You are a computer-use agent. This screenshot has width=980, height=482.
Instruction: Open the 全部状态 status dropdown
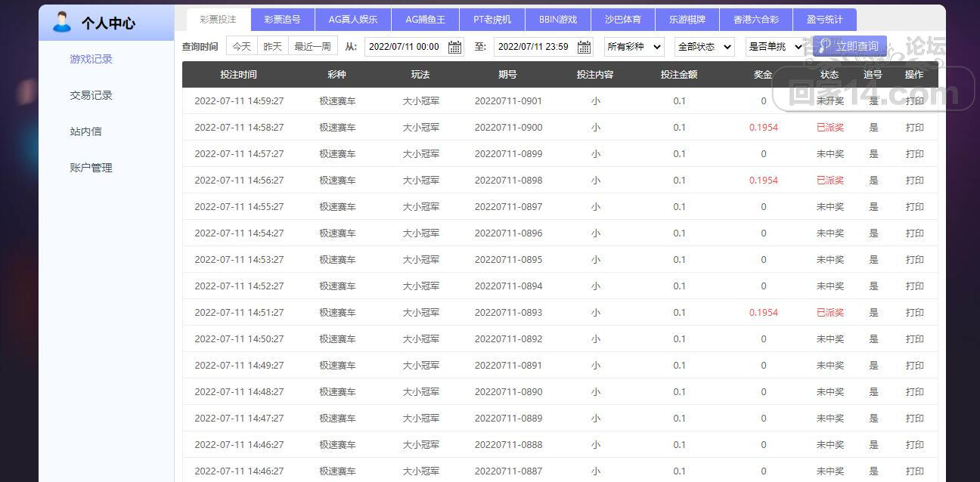(x=705, y=47)
